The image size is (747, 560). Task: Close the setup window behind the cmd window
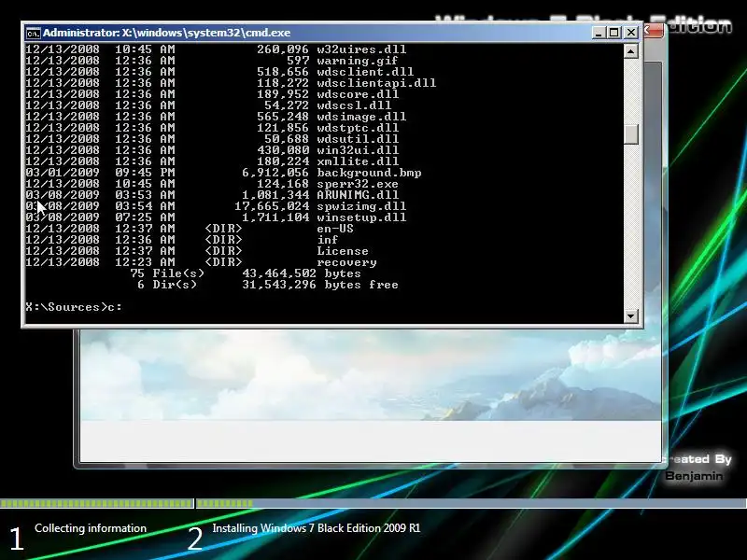point(654,32)
